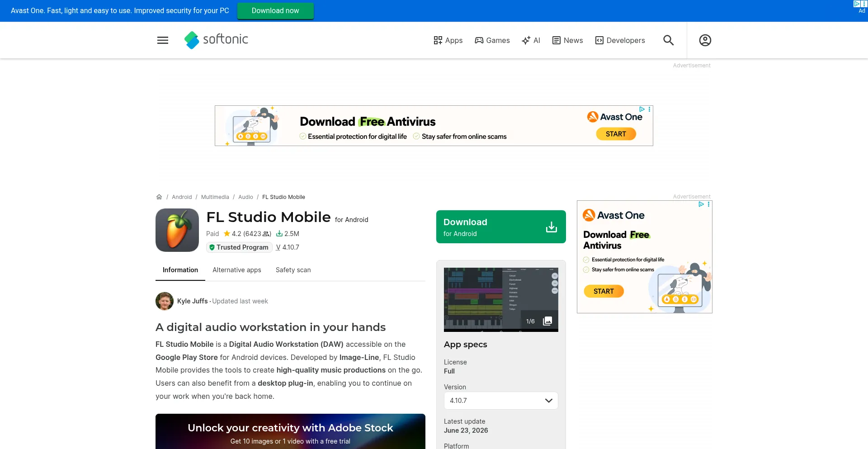Go to News section

[x=568, y=40]
